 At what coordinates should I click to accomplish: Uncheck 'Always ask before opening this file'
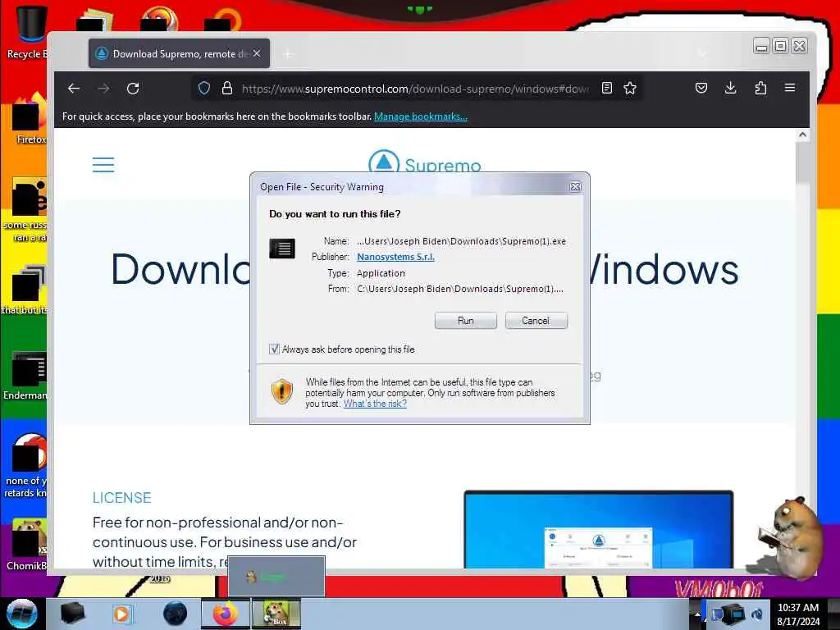[274, 349]
